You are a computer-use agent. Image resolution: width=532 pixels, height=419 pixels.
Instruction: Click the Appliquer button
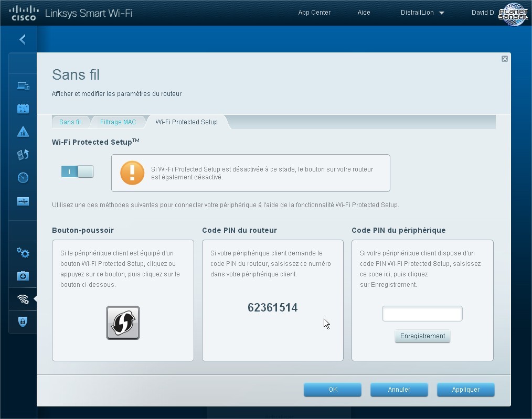(465, 390)
